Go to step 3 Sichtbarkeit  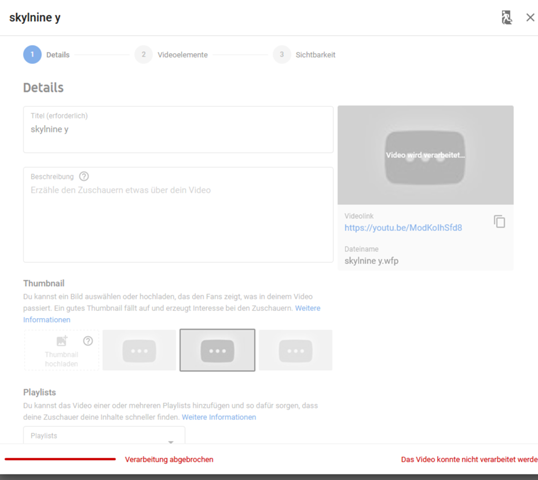(304, 55)
